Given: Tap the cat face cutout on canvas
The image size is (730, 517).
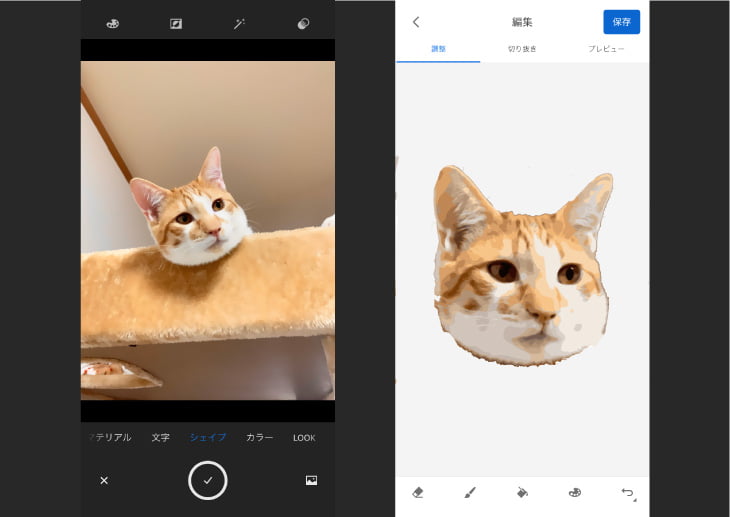Looking at the screenshot, I should 522,265.
